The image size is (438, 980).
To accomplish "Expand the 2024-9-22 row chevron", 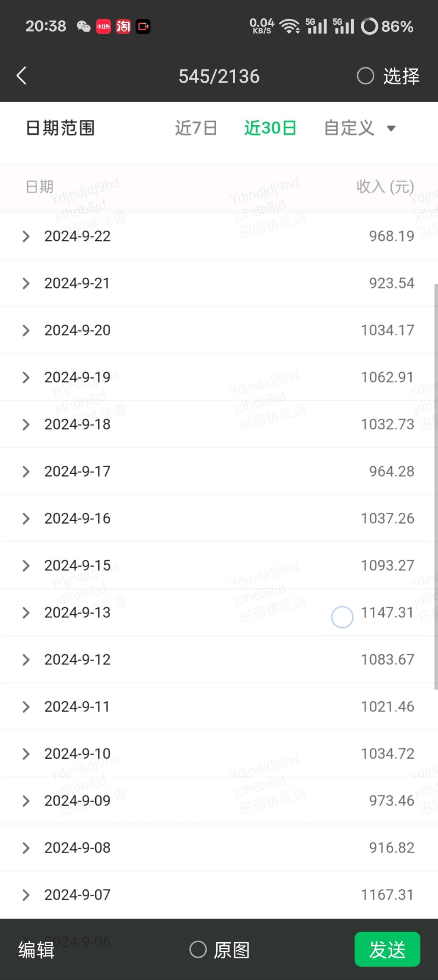I will [x=26, y=236].
